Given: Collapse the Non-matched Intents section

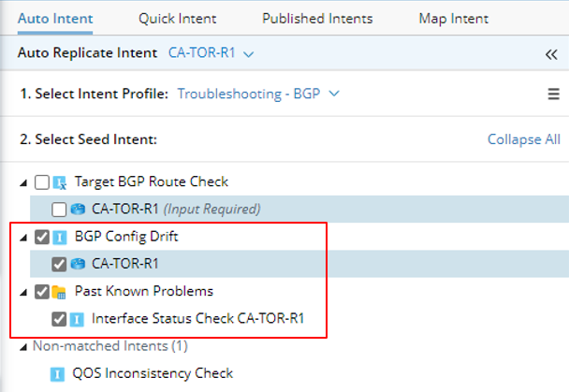Looking at the screenshot, I should pyautogui.click(x=23, y=346).
